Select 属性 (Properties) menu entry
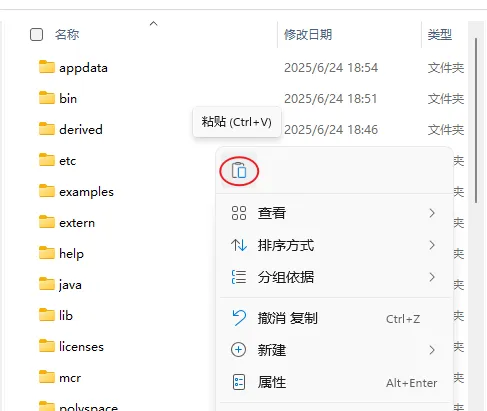 point(334,382)
